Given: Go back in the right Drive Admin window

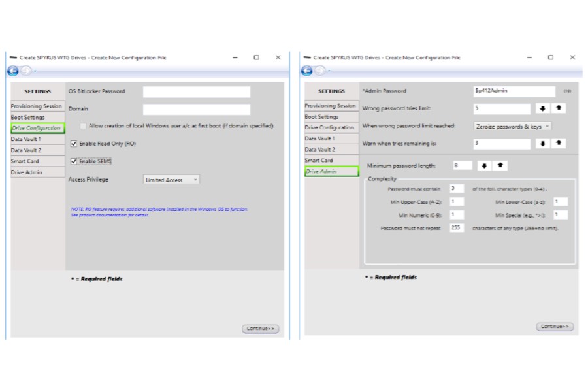Looking at the screenshot, I should [x=307, y=71].
